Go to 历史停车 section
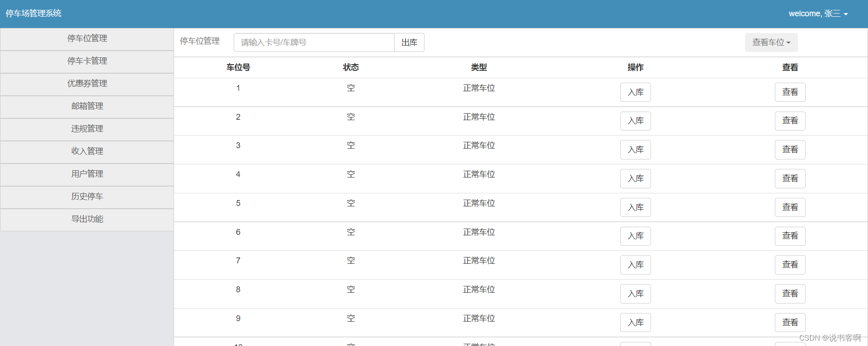 (87, 197)
